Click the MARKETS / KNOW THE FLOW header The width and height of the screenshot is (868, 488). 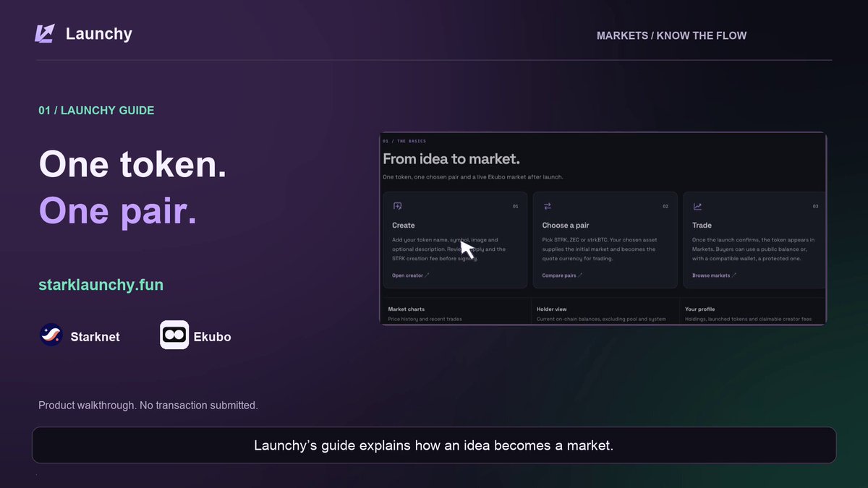(x=671, y=35)
